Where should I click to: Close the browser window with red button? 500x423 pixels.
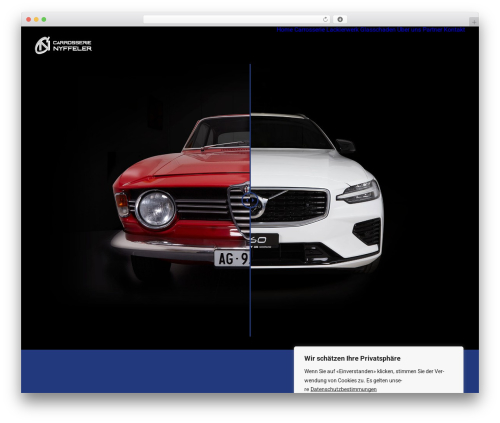coord(29,19)
